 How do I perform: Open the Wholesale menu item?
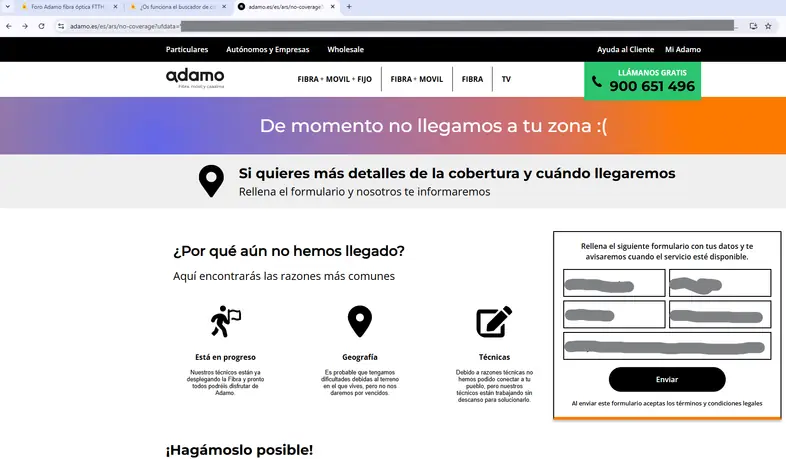[x=345, y=50]
